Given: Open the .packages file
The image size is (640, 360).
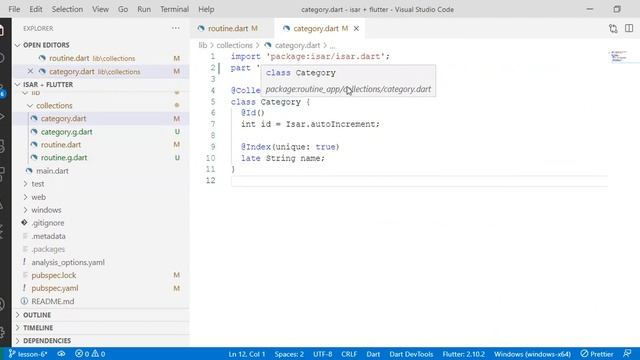Looking at the screenshot, I should (x=101, y=249).
